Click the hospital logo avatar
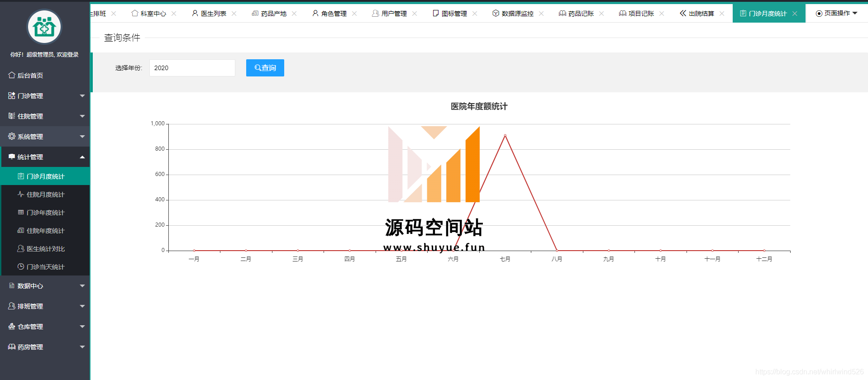Screen dimensions: 868x380 [44, 27]
